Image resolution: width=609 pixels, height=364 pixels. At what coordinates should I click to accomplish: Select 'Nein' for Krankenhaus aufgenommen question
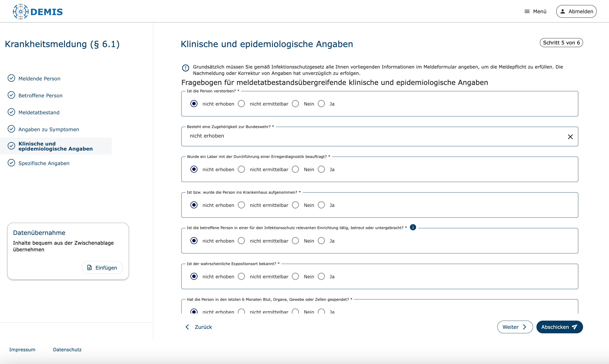295,205
